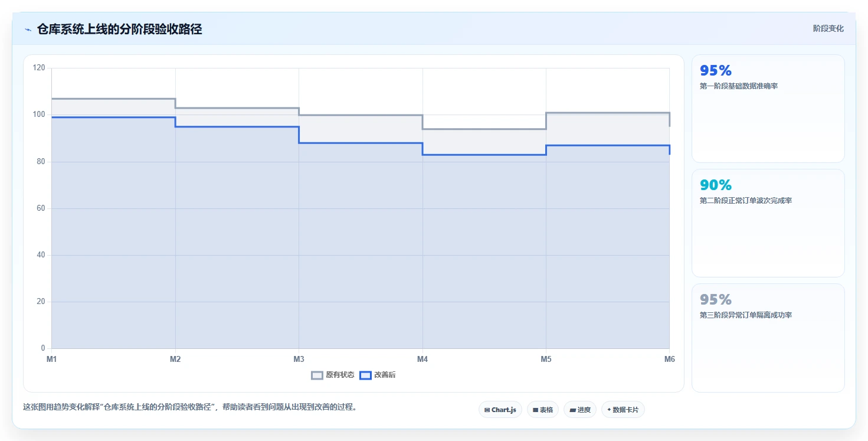Screen dimensions: 868x441
Task: Click the gray 原有状态 legend swatch
Action: (317, 375)
